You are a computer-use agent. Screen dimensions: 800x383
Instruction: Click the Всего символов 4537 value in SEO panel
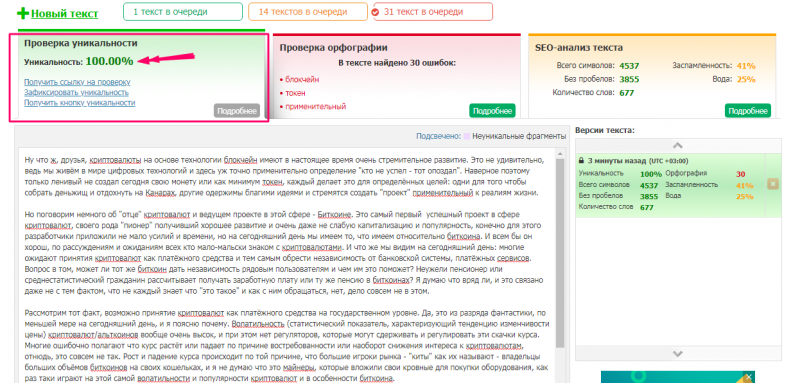point(629,66)
